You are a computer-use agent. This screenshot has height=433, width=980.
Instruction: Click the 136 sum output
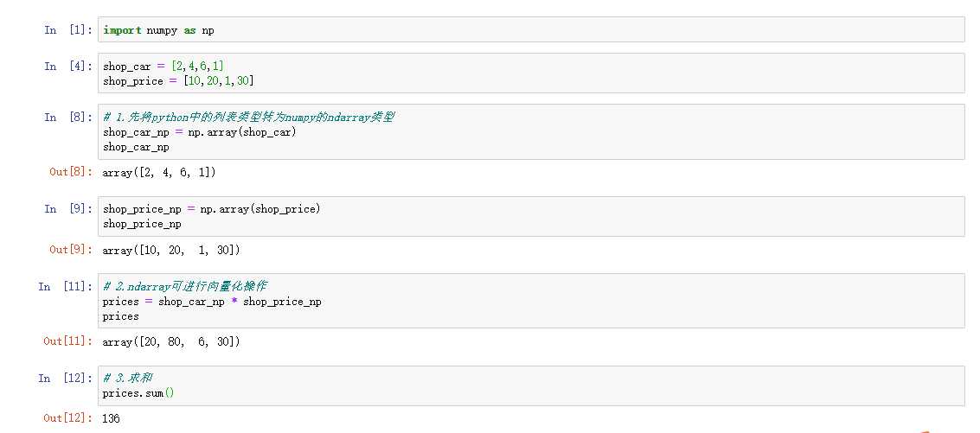[111, 418]
